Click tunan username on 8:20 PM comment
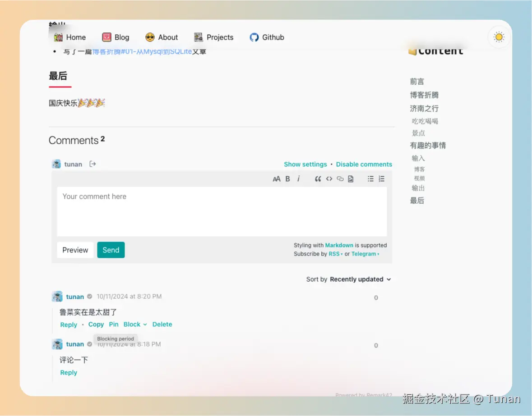The width and height of the screenshot is (532, 416). 75,297
